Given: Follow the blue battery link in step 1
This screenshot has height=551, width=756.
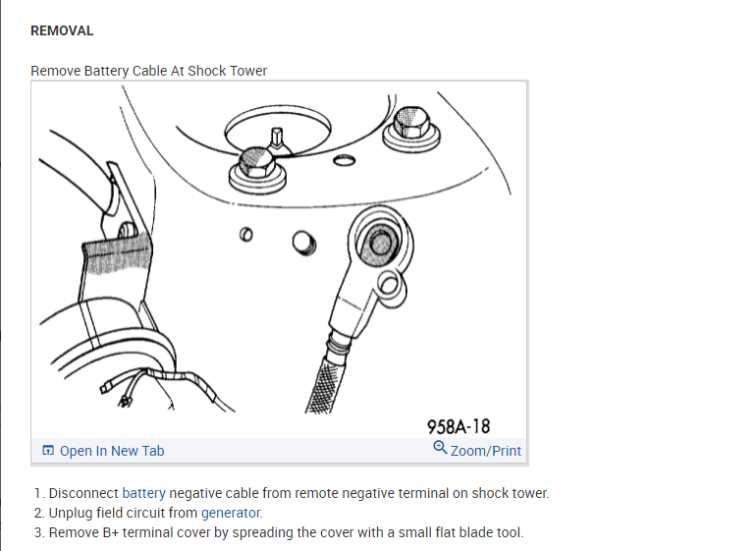Looking at the screenshot, I should (143, 493).
